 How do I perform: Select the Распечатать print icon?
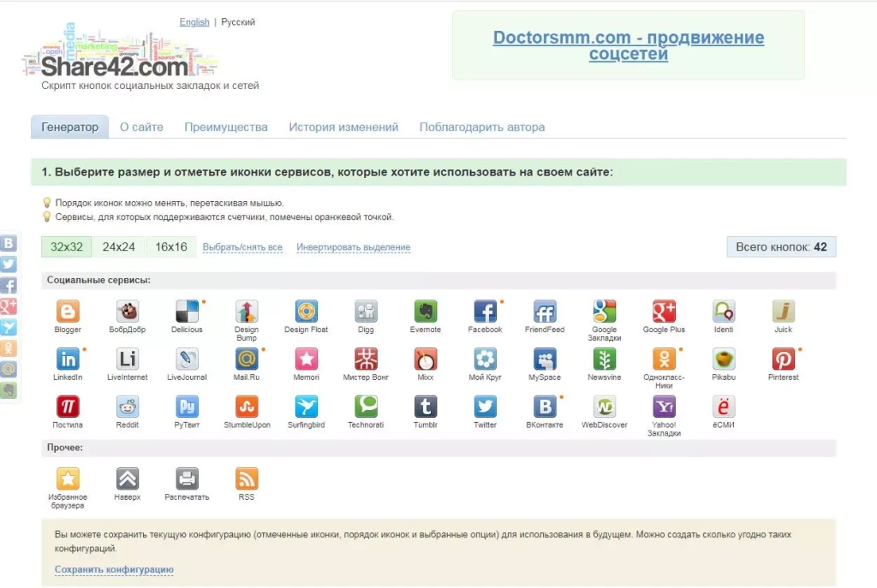[187, 478]
